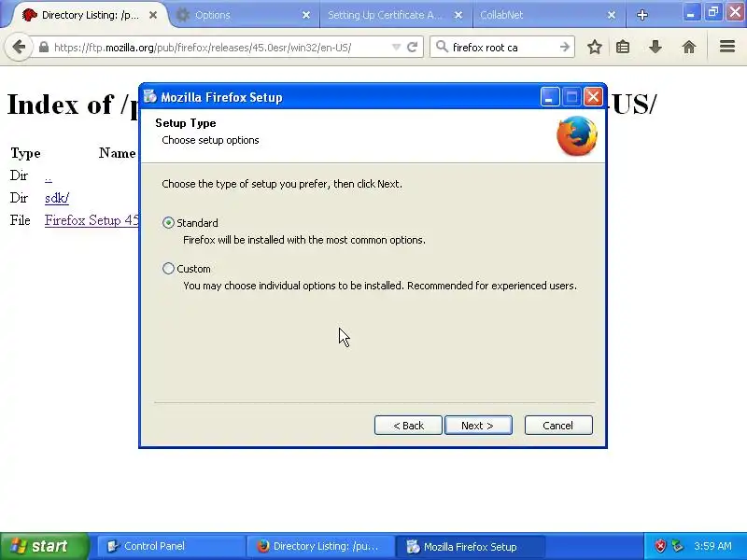Select the Directory Listing tab
Image resolution: width=747 pixels, height=560 pixels.
click(91, 15)
